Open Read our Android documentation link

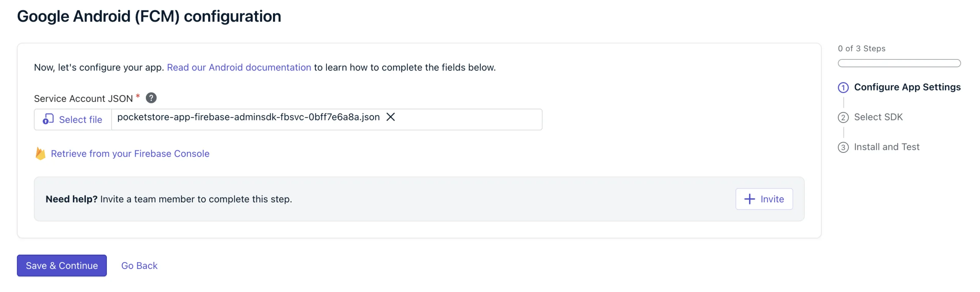pos(238,67)
